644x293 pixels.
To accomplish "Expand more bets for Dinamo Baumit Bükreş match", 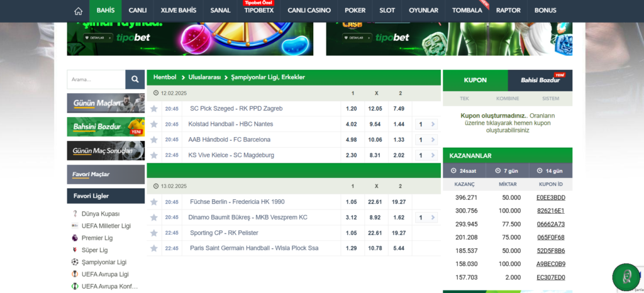I will click(x=426, y=218).
